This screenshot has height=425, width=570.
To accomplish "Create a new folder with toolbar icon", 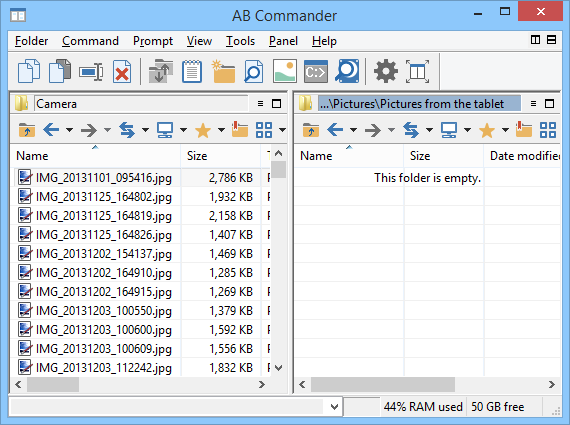I will (x=223, y=71).
